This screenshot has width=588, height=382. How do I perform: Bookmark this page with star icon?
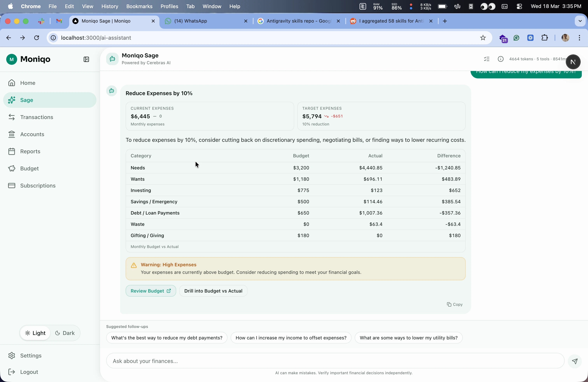(x=483, y=38)
